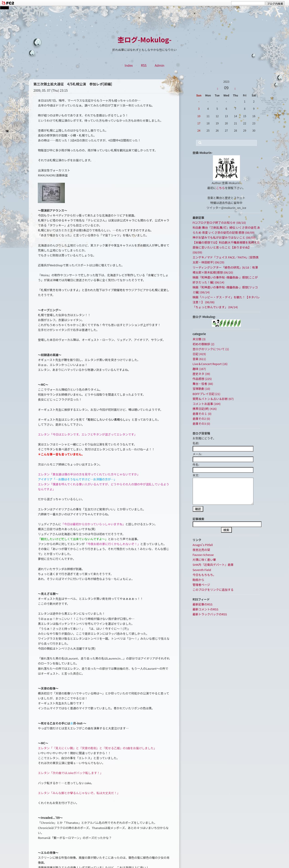Open リーディングシアター「緋色の研究」article
Image resolution: width=289 pixels, height=868 pixels.
point(225,270)
